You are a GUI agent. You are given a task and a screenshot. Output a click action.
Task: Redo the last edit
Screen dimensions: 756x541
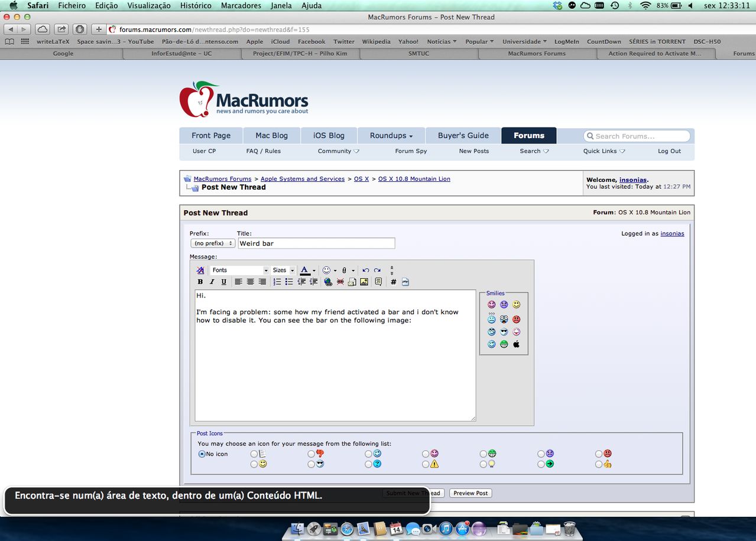coord(377,270)
